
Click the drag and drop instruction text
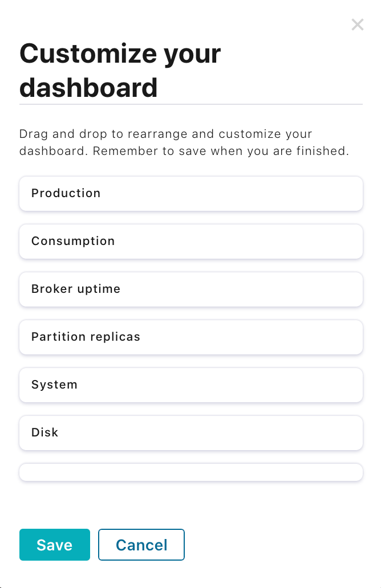pos(165,134)
